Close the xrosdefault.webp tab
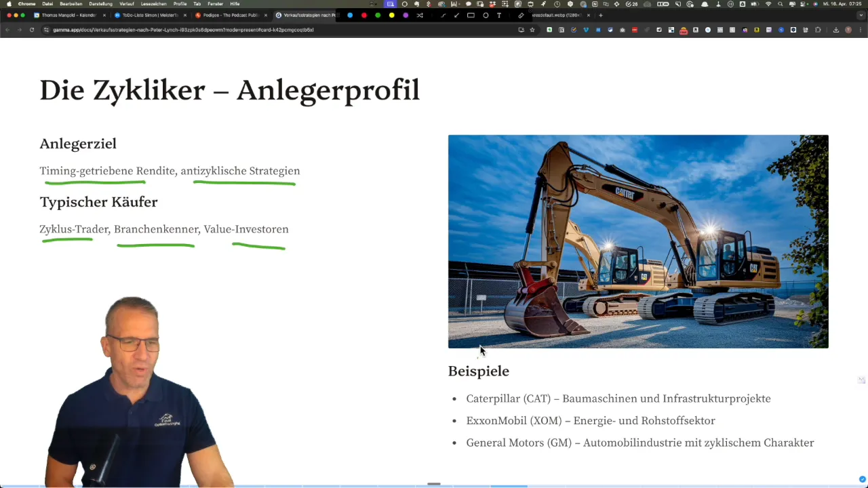Viewport: 868px width, 488px height. (588, 15)
